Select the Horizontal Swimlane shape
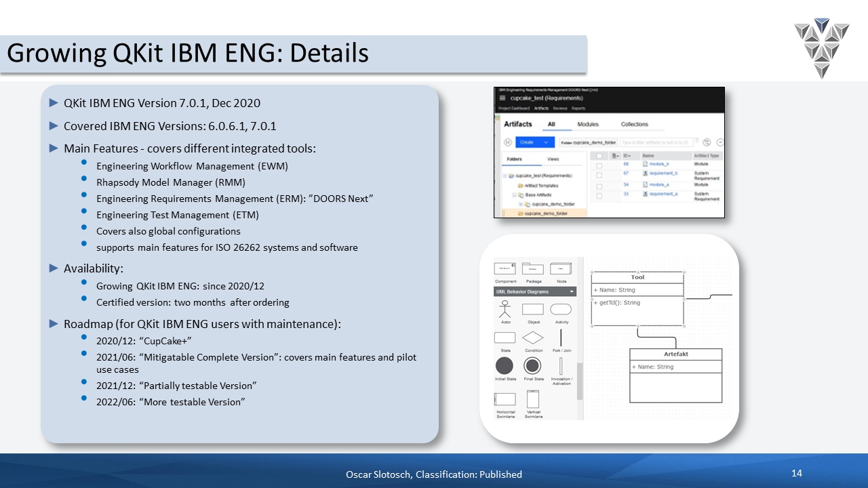 [505, 399]
